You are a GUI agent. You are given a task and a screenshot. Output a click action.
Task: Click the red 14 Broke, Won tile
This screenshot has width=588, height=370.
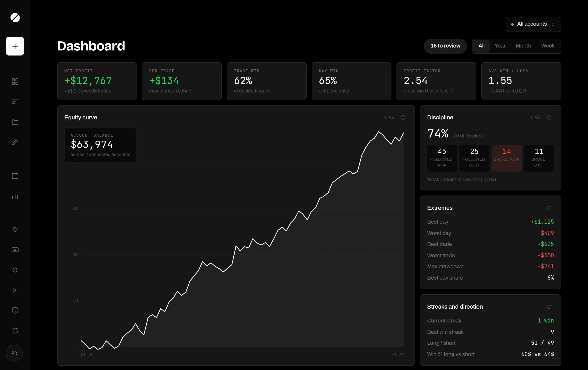pyautogui.click(x=507, y=158)
